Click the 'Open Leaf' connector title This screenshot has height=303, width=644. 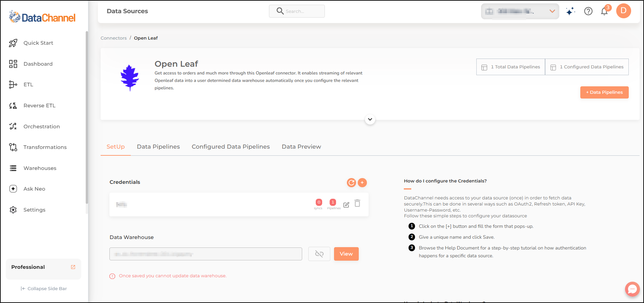point(176,64)
